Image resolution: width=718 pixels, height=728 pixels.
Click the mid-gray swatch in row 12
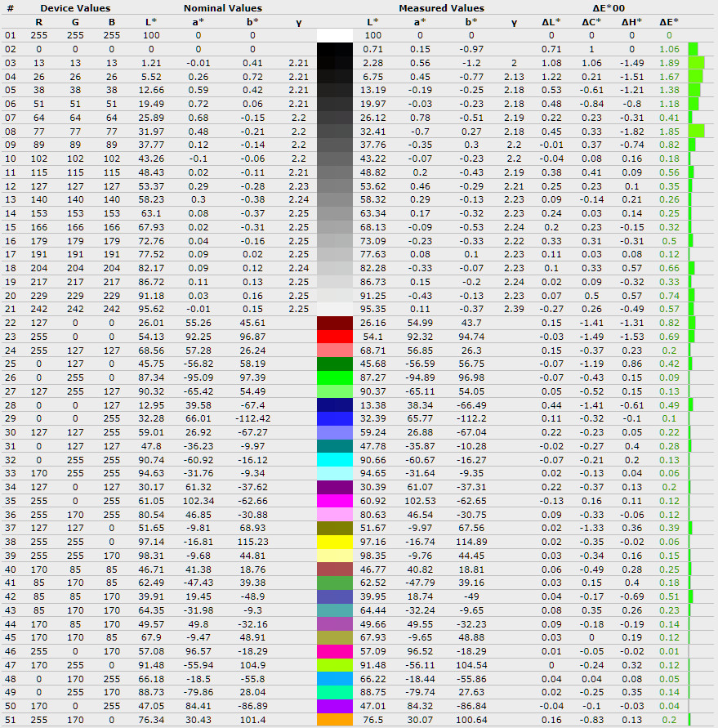point(335,186)
